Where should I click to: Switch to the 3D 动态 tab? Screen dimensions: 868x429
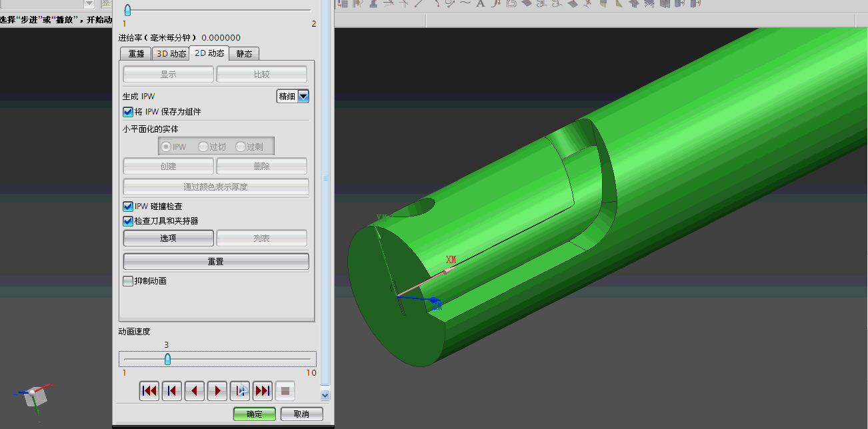[171, 54]
